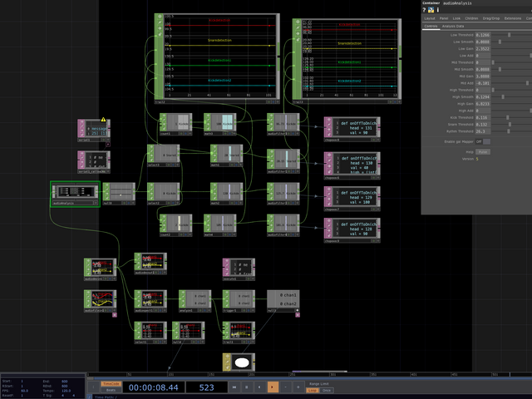Click the reset-to-start transport button
This screenshot has height=399, width=532.
point(235,387)
